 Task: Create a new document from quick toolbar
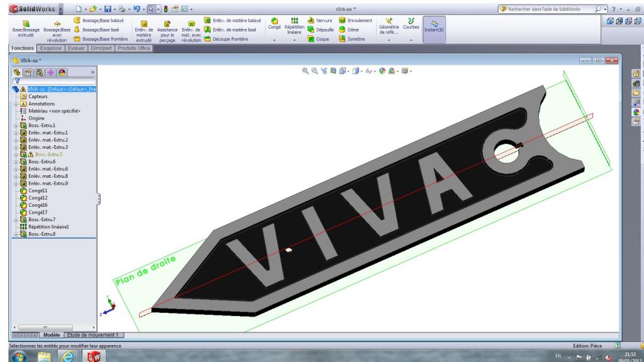coord(79,9)
